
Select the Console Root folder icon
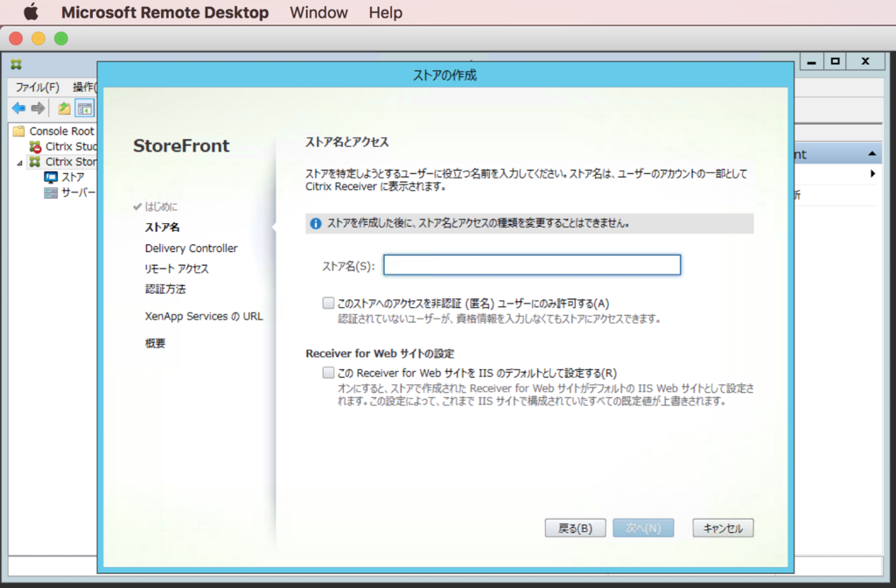tap(19, 131)
